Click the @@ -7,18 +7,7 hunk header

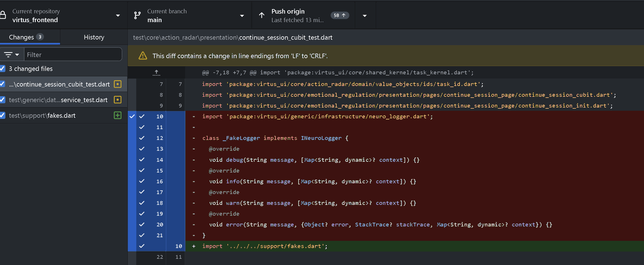pos(338,73)
